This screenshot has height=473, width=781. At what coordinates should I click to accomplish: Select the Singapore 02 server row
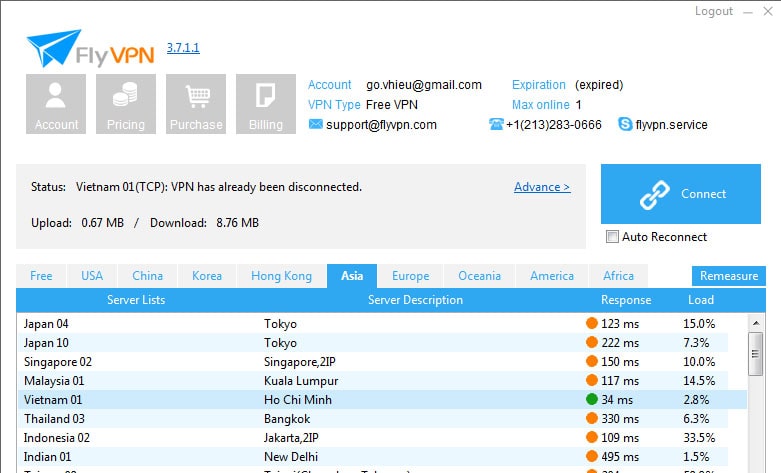(x=382, y=361)
